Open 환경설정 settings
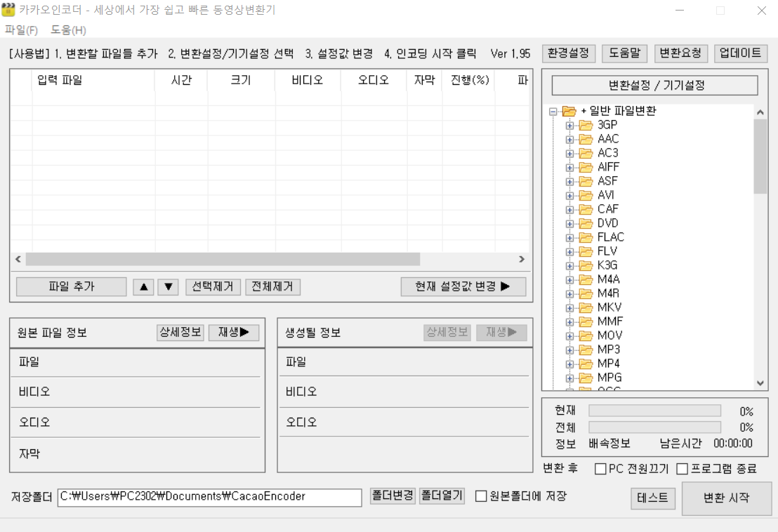Screen dimensions: 778x532 (568, 53)
